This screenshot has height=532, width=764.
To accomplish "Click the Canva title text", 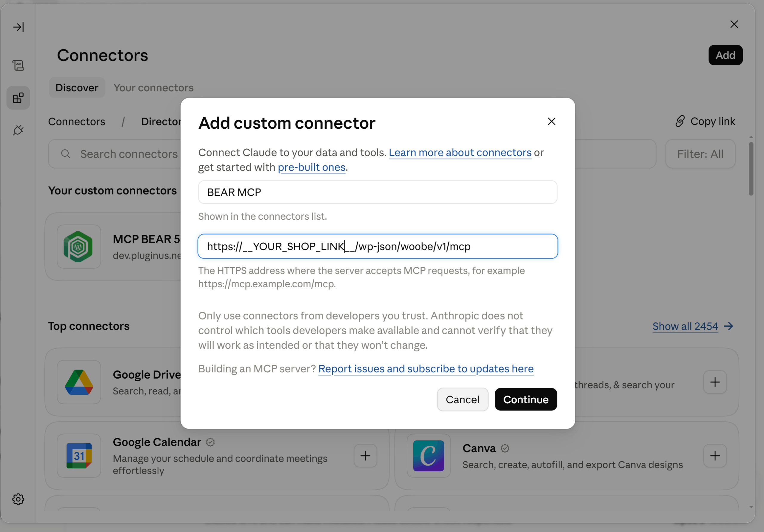I will coord(479,448).
